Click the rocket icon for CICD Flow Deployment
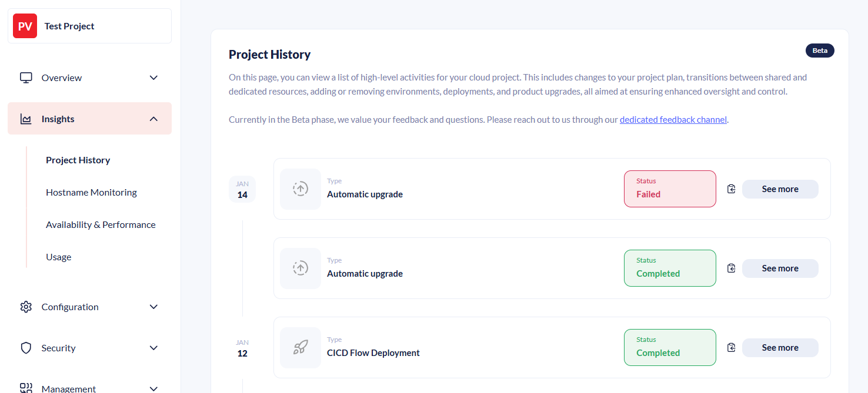The image size is (868, 393). 300,347
